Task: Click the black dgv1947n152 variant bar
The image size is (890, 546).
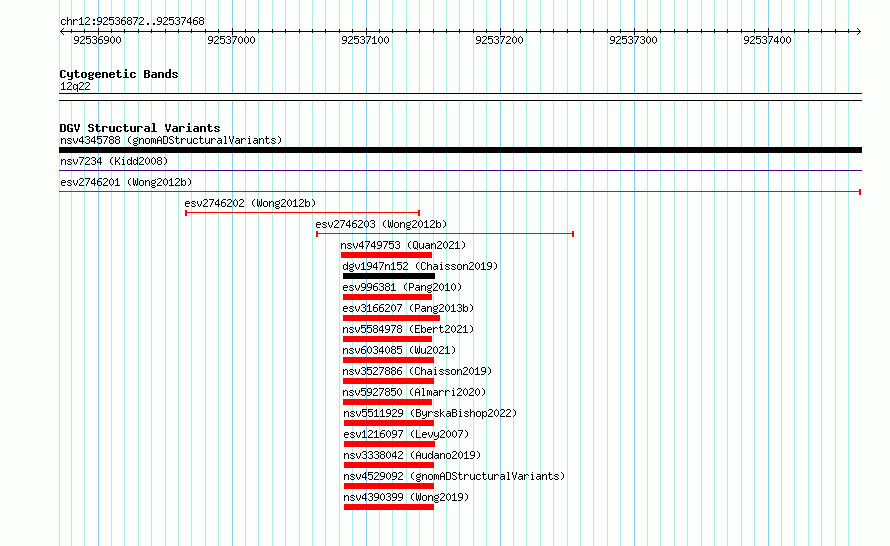Action: (x=389, y=276)
